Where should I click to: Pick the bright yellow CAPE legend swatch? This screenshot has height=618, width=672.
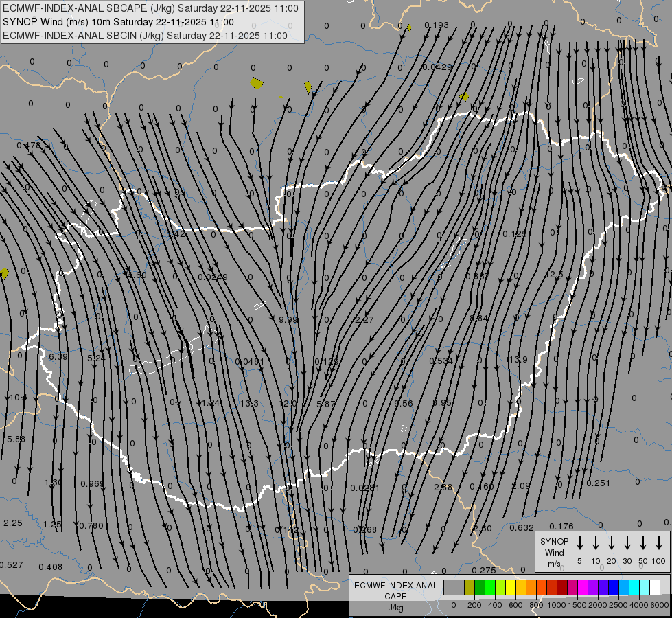tap(511, 587)
